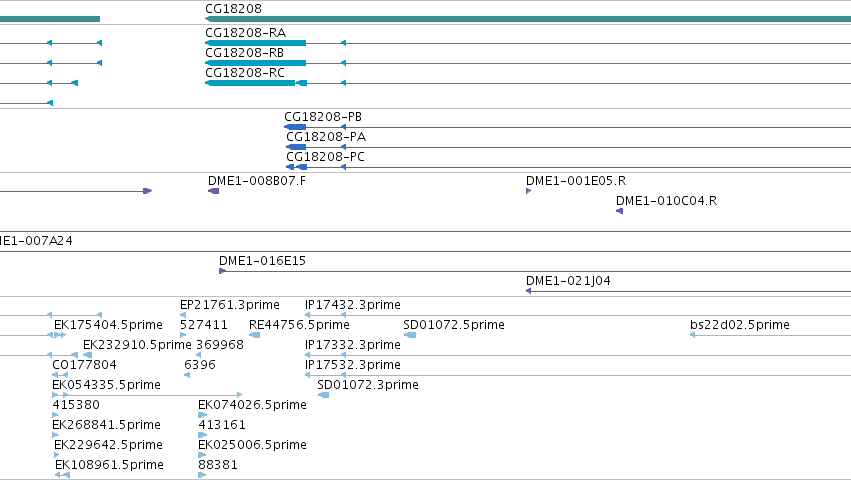This screenshot has height=480, width=851.
Task: Click the IP17432.3prime EST label
Action: 353,305
